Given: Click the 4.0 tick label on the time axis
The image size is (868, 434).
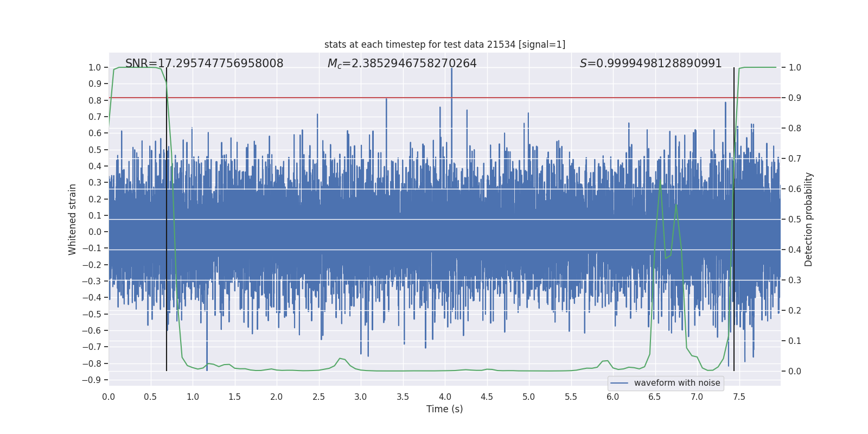Looking at the screenshot, I should [444, 397].
